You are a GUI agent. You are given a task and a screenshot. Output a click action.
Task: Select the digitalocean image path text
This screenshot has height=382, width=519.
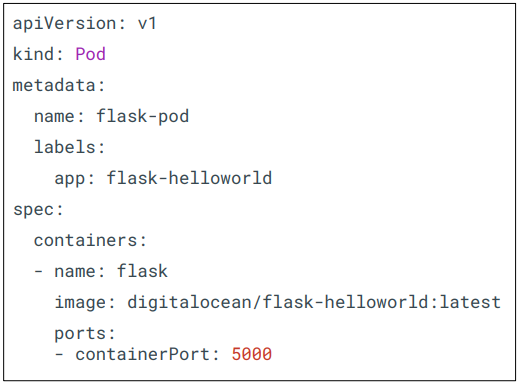[189, 303]
